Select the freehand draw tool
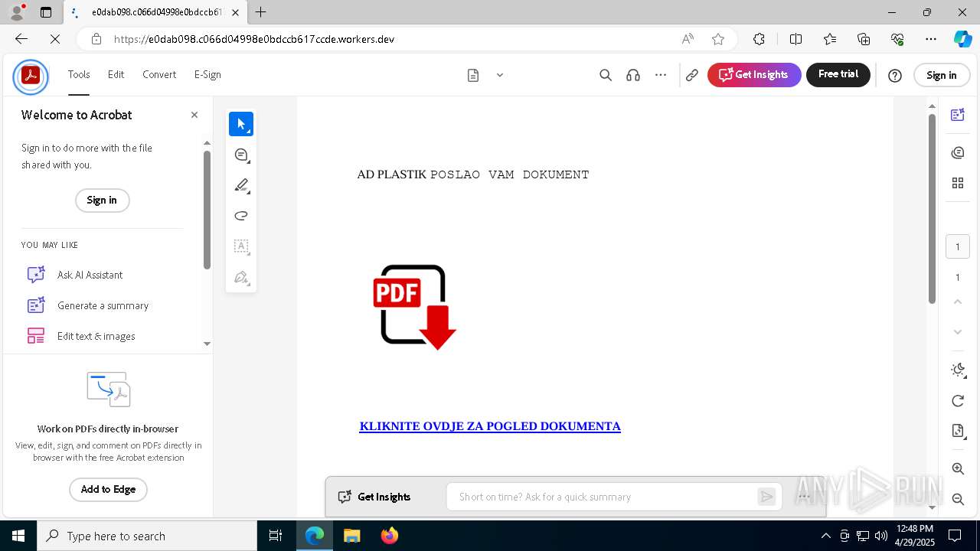Screen dimensions: 980x551 [x=241, y=216]
